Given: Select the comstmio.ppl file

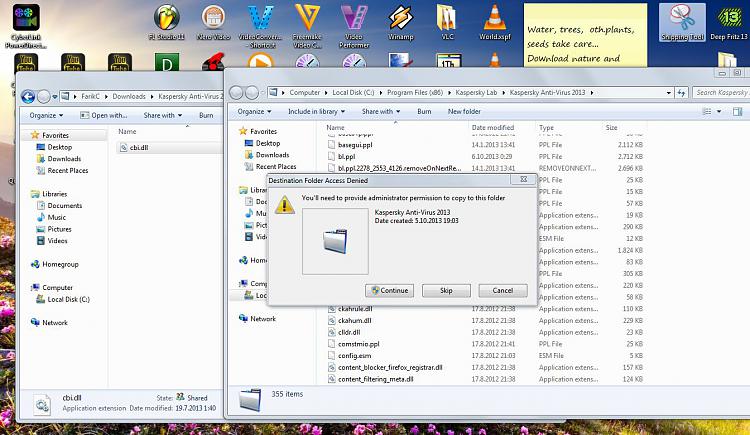Looking at the screenshot, I should tap(358, 344).
